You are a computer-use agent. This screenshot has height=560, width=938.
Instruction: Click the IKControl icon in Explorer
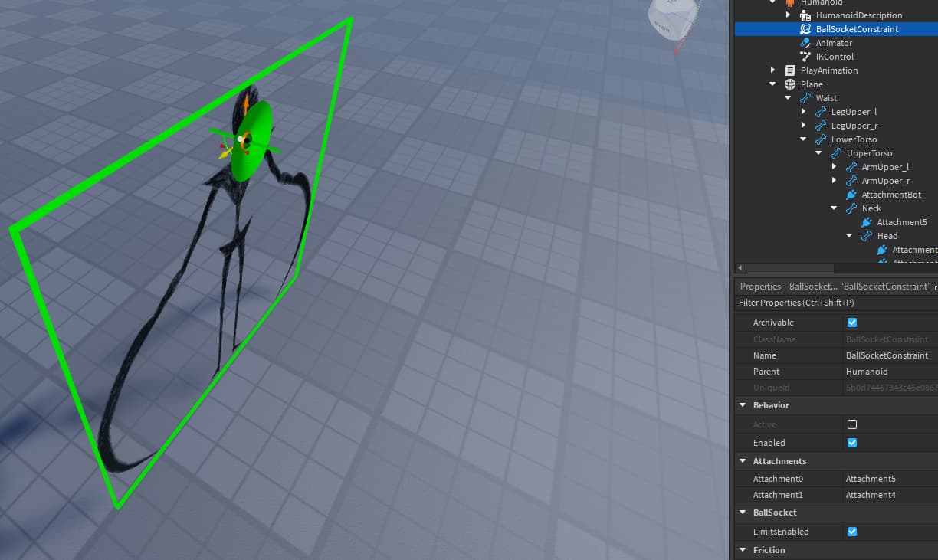point(805,56)
